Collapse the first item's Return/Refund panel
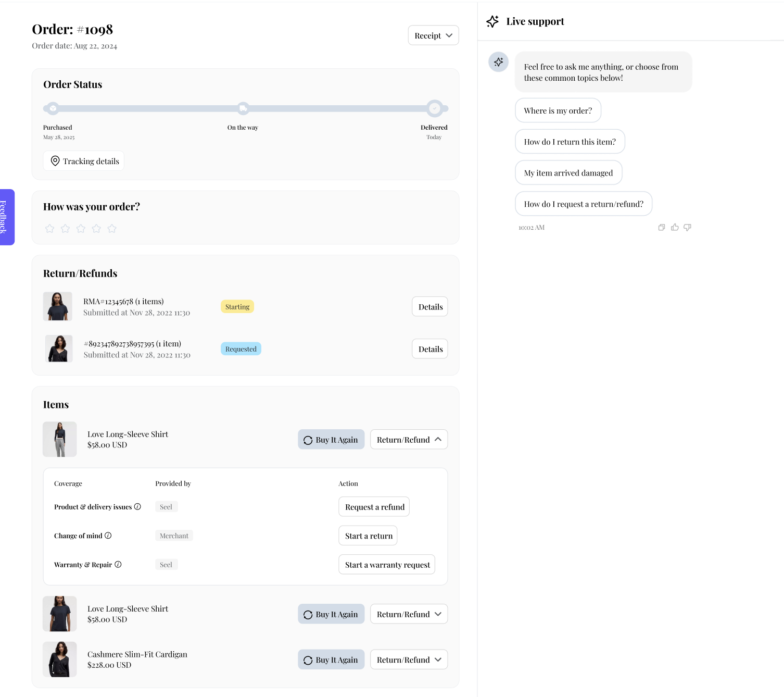Viewport: 784px width, 697px height. (409, 440)
